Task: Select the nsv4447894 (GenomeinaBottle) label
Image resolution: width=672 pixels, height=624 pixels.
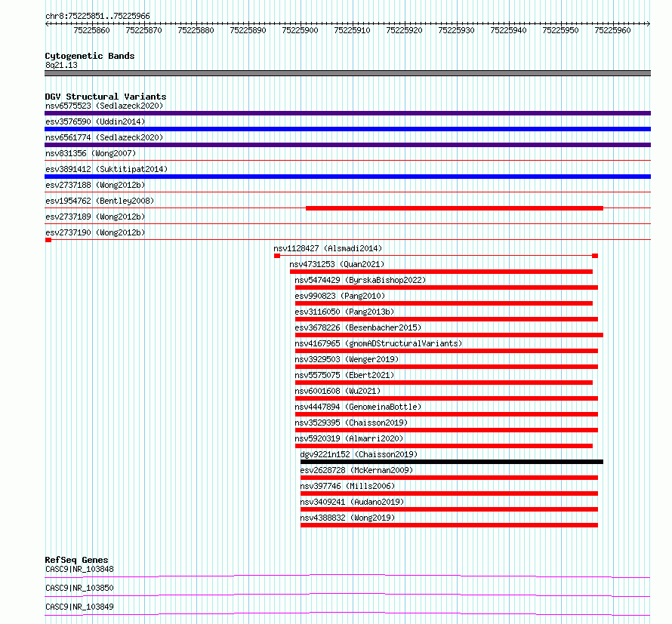Action: pos(359,407)
